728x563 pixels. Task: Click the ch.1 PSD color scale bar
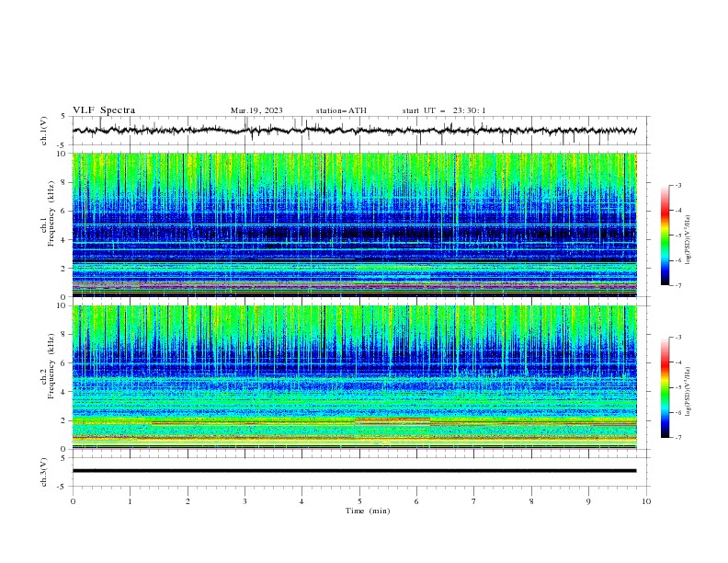665,236
